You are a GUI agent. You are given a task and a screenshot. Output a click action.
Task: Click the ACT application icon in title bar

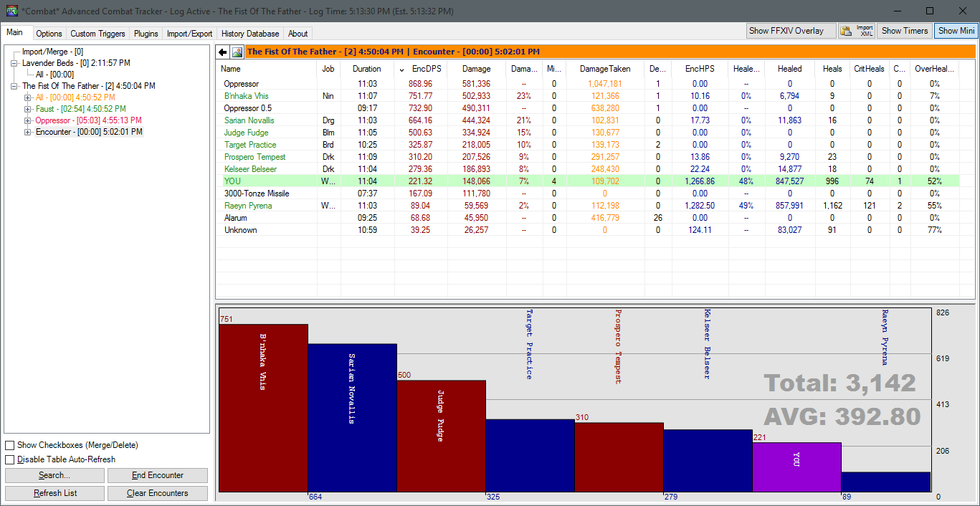coord(11,11)
